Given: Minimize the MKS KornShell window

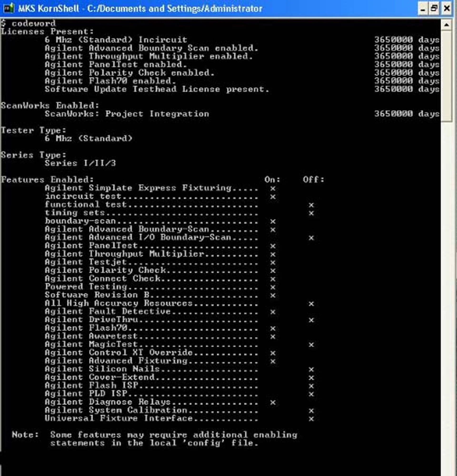Looking at the screenshot, I should (x=423, y=9).
